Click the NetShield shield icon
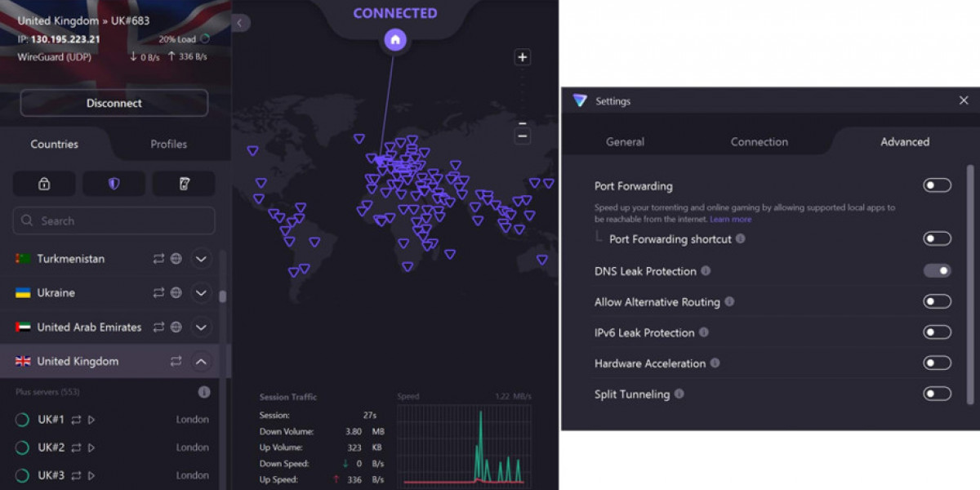Screen dimensions: 980x490 coord(114,184)
